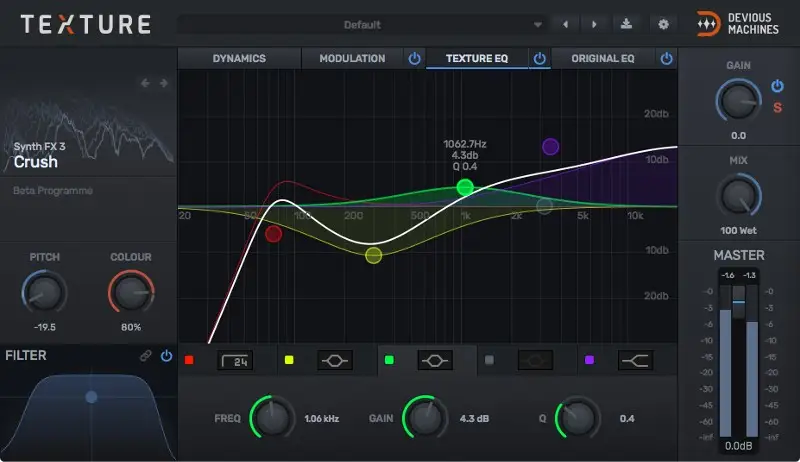Go to the previous preset arrow
Screen dimensions: 800x462
click(x=566, y=24)
